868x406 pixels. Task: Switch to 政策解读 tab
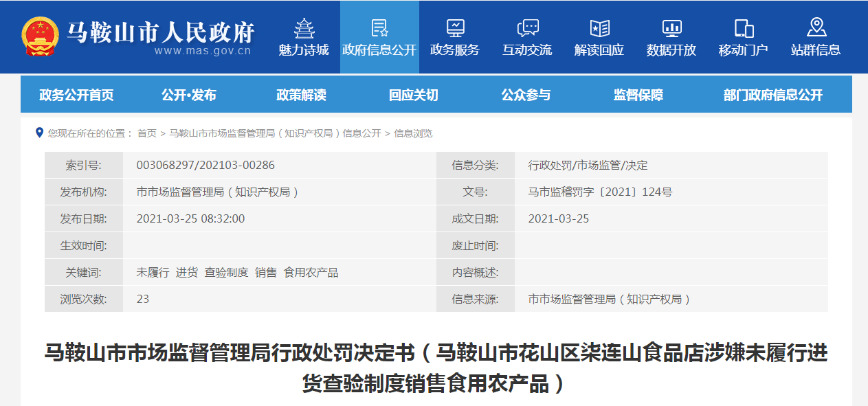pyautogui.click(x=301, y=95)
